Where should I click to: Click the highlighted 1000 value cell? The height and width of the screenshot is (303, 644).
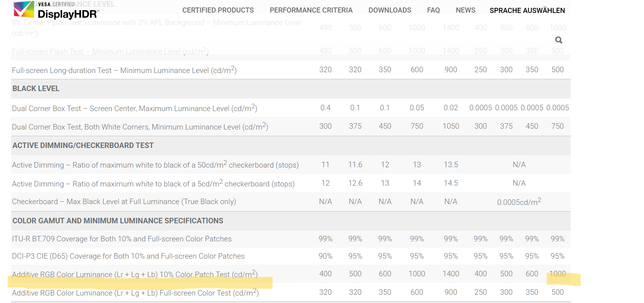click(x=558, y=274)
